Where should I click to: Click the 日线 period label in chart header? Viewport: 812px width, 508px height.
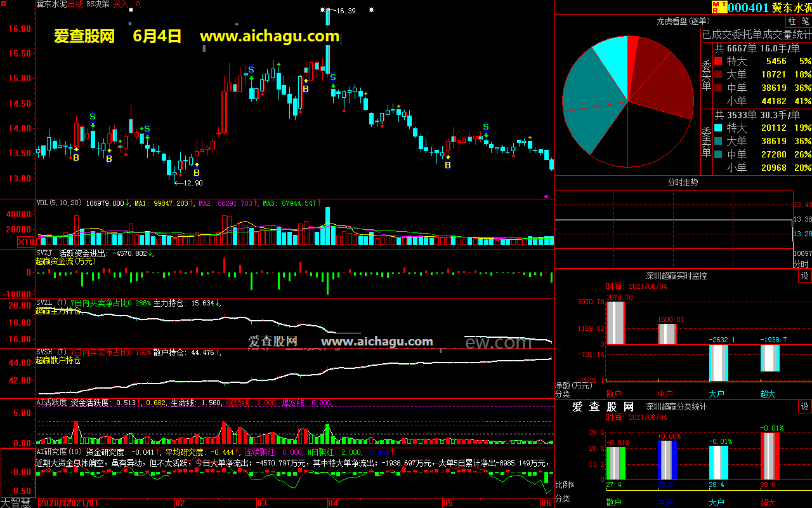[75, 4]
